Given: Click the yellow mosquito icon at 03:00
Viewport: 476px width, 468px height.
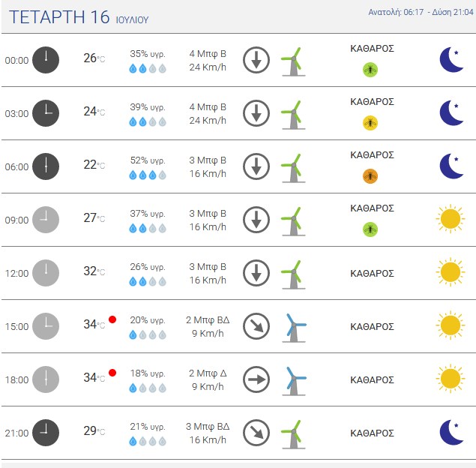Looking at the screenshot, I should point(370,123).
